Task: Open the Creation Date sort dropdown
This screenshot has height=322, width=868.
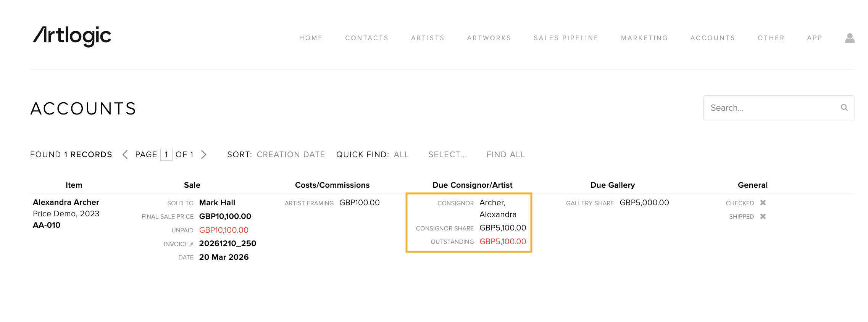Action: pyautogui.click(x=290, y=155)
